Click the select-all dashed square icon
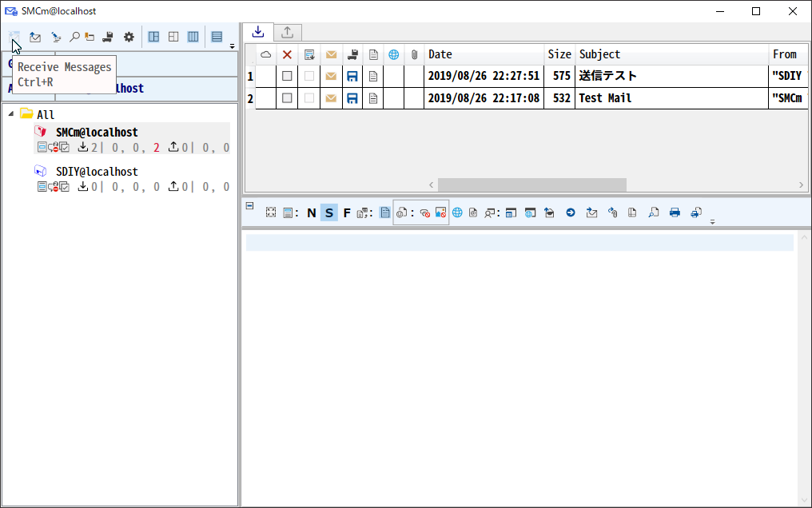This screenshot has width=812, height=508. tap(271, 212)
